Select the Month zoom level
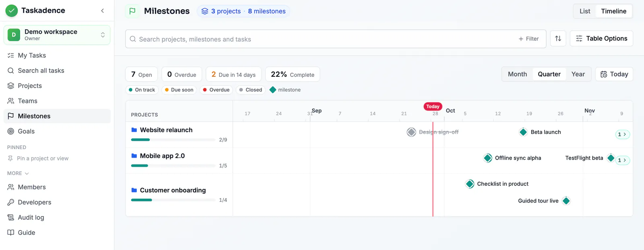The width and height of the screenshot is (644, 250). [x=517, y=74]
